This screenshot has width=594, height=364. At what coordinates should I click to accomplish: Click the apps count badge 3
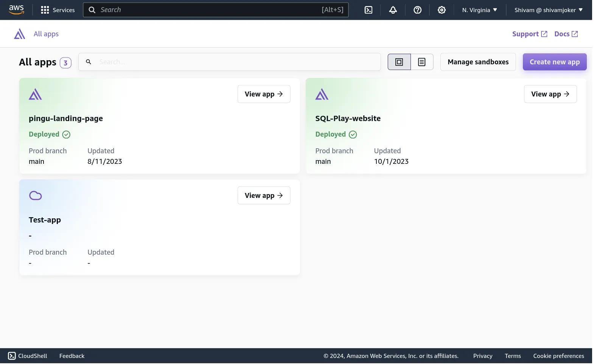click(x=65, y=63)
